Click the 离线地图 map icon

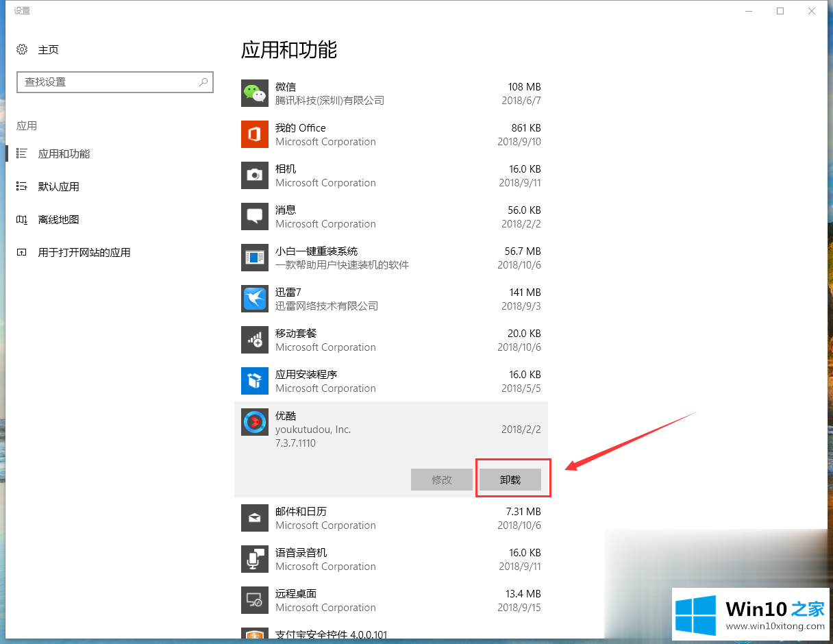tap(22, 219)
